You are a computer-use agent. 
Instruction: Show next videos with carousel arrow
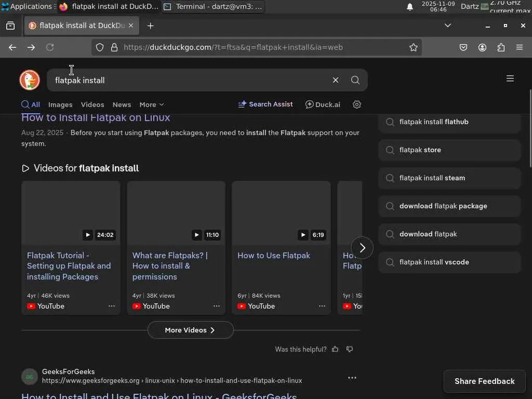point(362,248)
